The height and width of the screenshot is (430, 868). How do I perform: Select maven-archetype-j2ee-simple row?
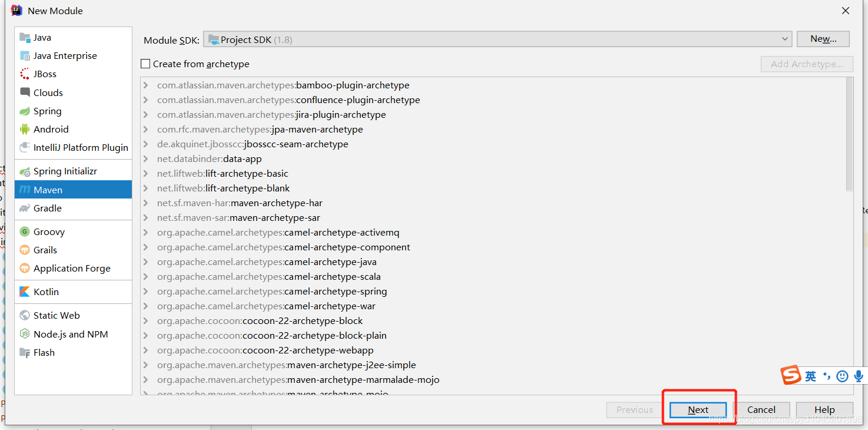point(493,365)
